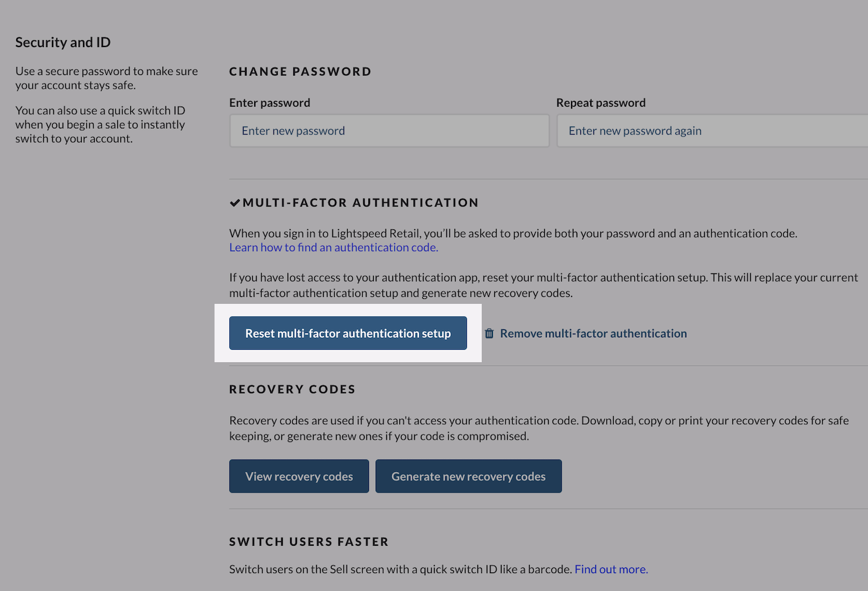The width and height of the screenshot is (868, 591).
Task: Click Reset multi-factor authentication setup button
Action: [x=348, y=334]
